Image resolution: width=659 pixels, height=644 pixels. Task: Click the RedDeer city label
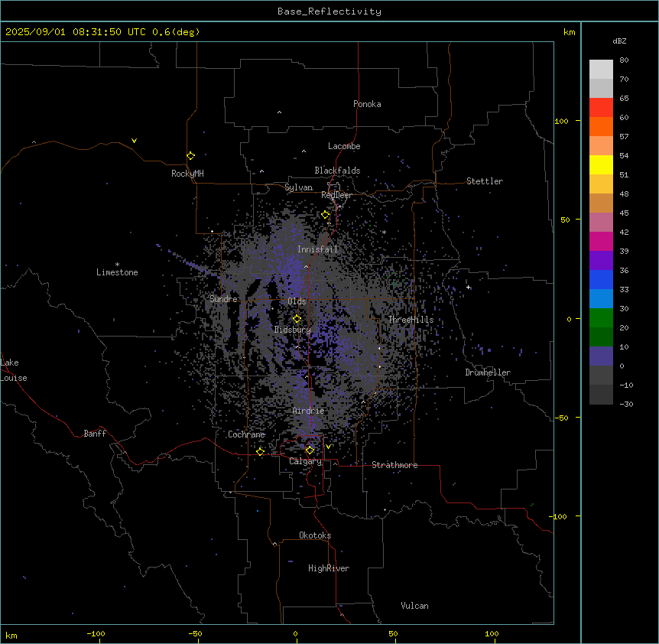336,195
